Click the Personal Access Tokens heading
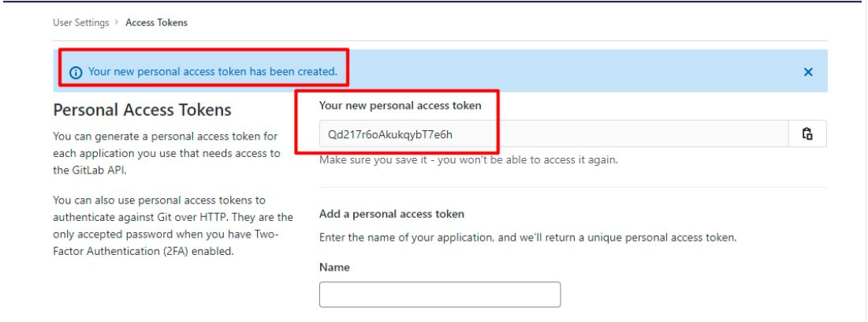This screenshot has width=868, height=322. pos(142,110)
